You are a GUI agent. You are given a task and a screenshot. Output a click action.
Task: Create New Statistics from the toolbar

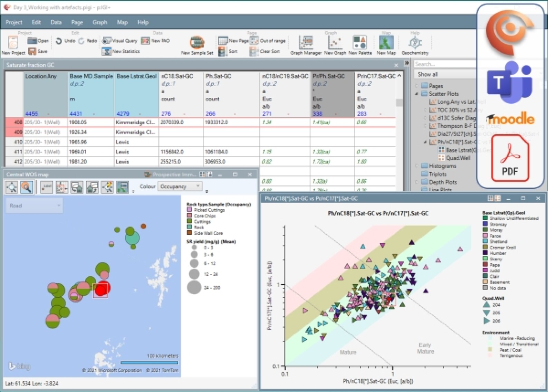point(106,51)
